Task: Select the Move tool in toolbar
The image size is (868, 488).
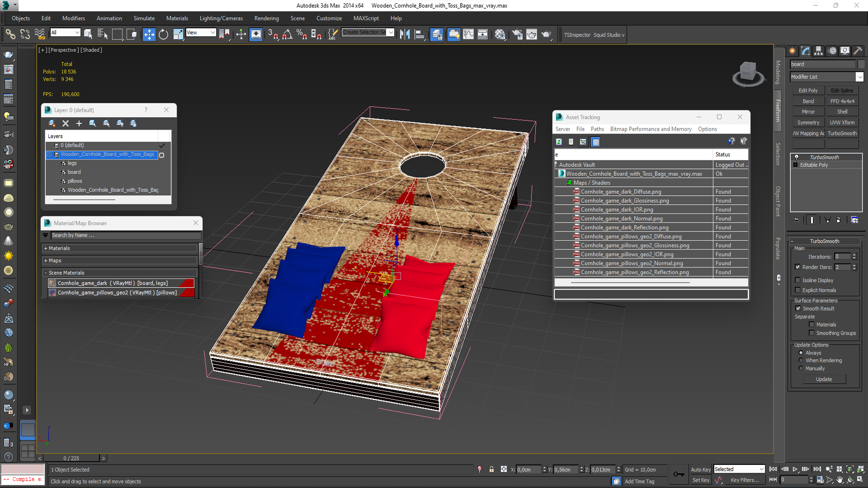Action: pyautogui.click(x=149, y=34)
